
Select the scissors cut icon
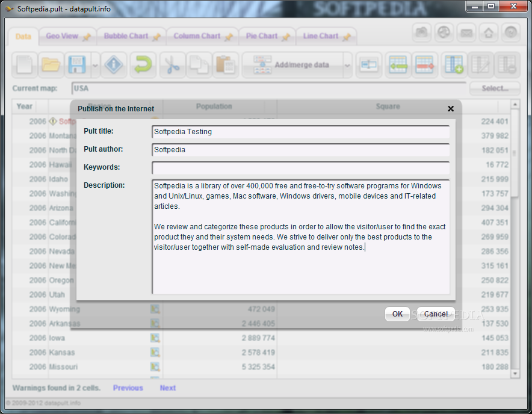(x=173, y=64)
